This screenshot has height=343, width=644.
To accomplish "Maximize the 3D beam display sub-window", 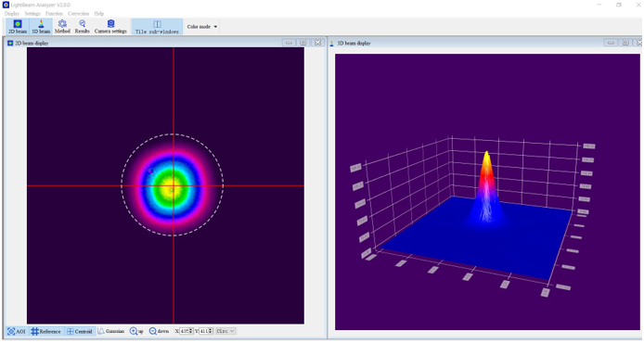I will click(x=625, y=43).
